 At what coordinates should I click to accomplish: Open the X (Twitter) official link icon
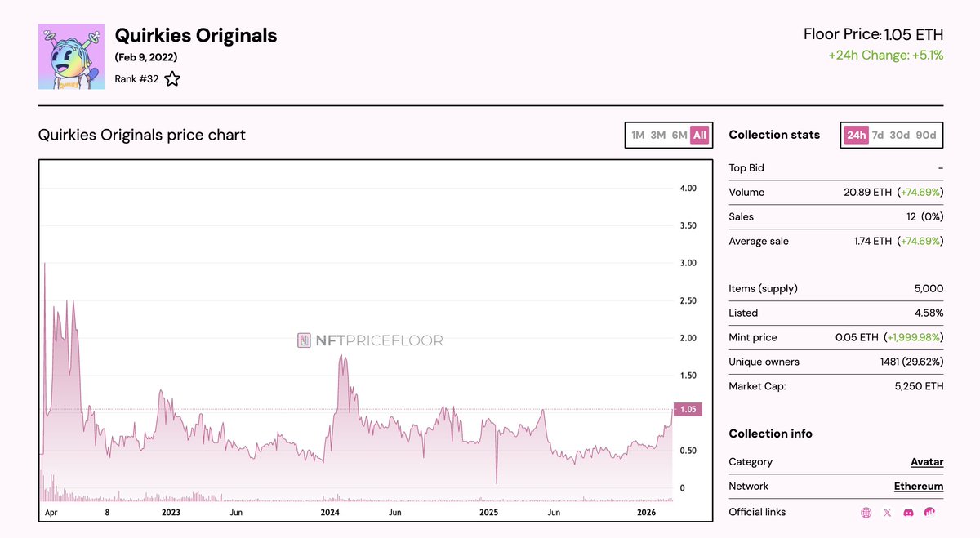(888, 513)
